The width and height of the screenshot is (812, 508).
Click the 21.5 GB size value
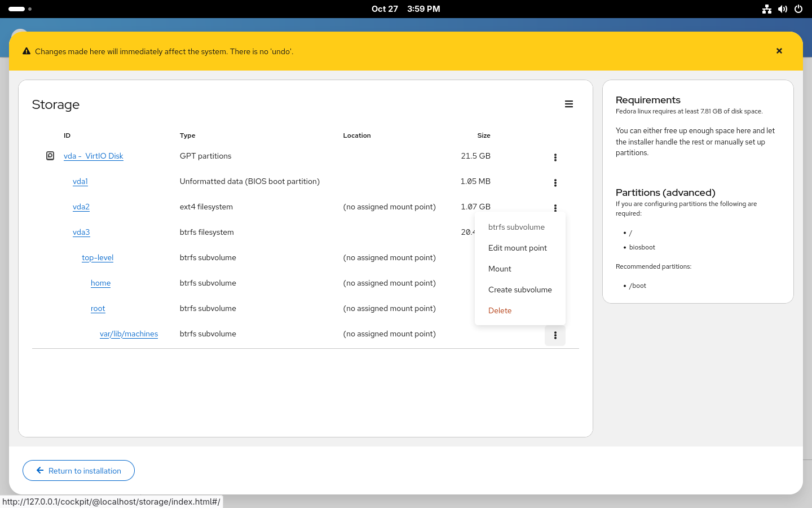pos(476,156)
